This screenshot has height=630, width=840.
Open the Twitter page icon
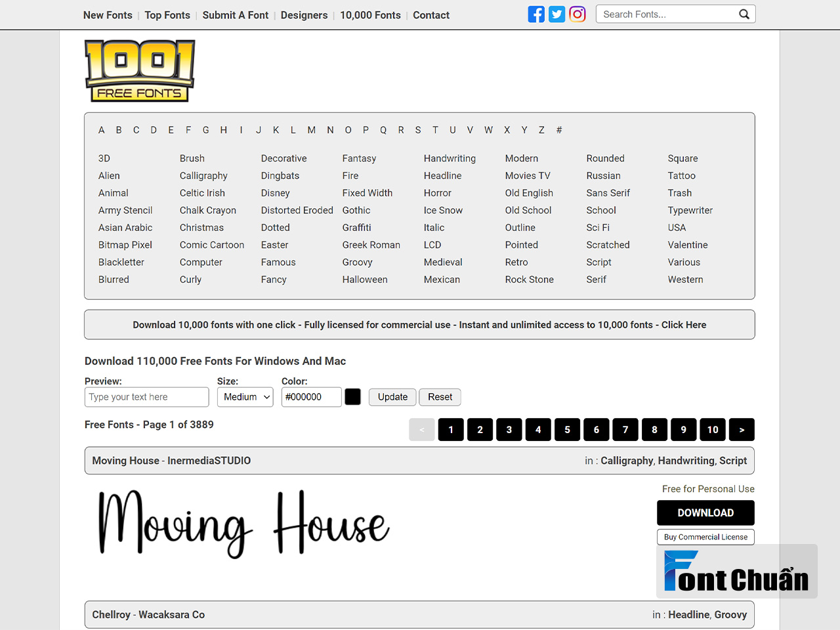tap(556, 14)
